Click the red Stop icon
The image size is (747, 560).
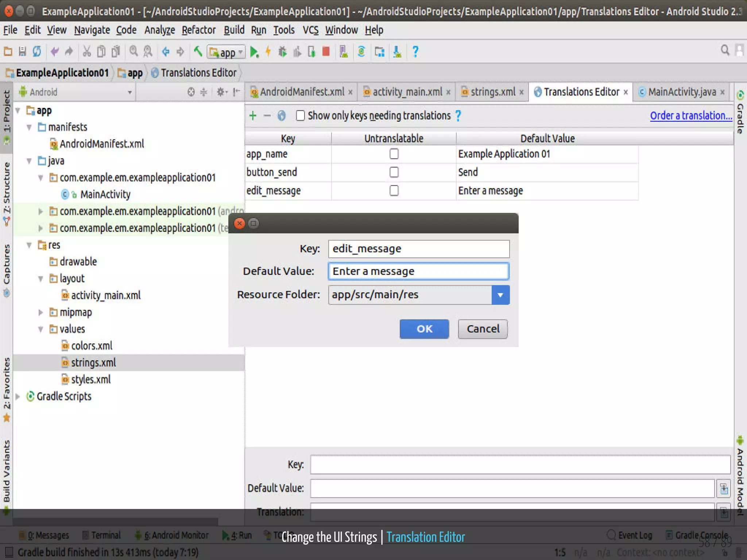[326, 52]
